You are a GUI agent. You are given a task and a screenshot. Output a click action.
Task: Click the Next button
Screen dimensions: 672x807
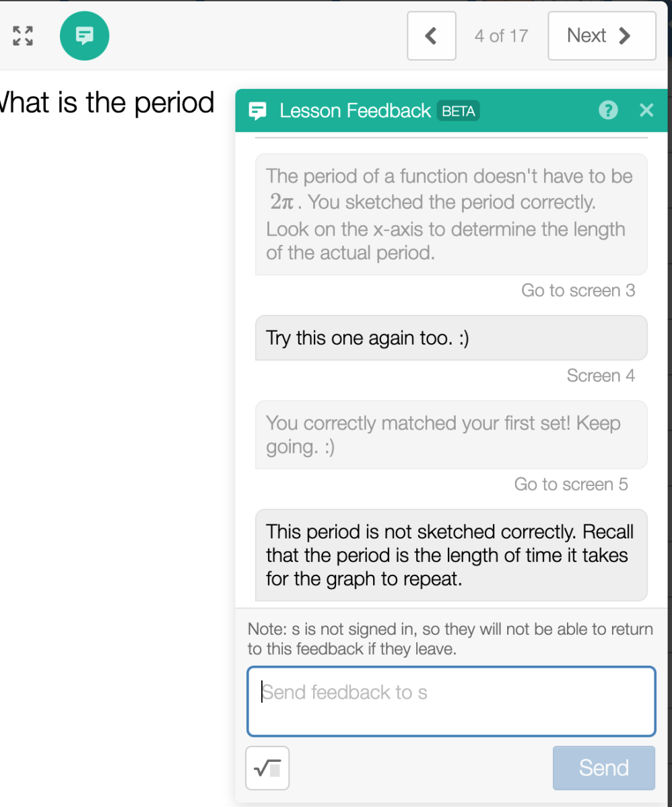[x=601, y=36]
